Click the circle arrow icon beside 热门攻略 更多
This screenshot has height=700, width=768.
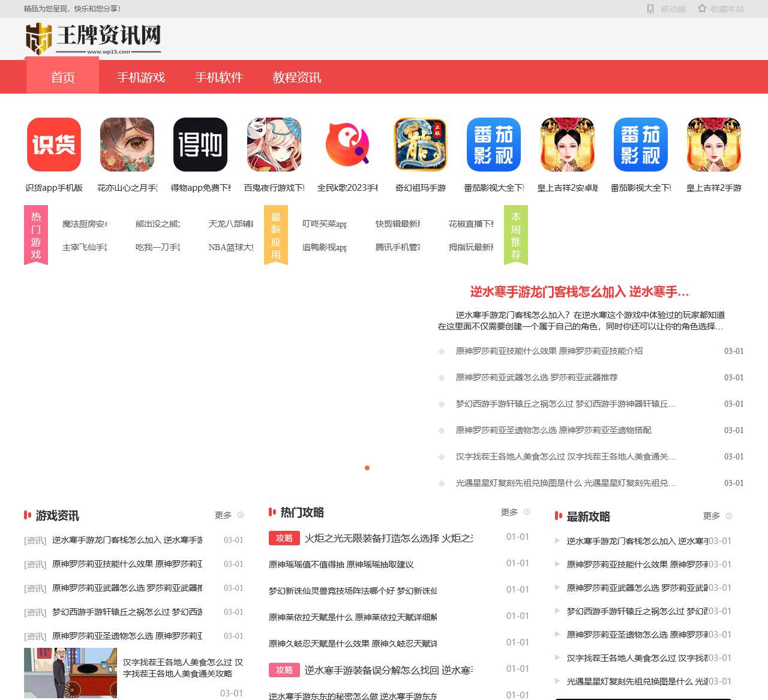tap(527, 512)
